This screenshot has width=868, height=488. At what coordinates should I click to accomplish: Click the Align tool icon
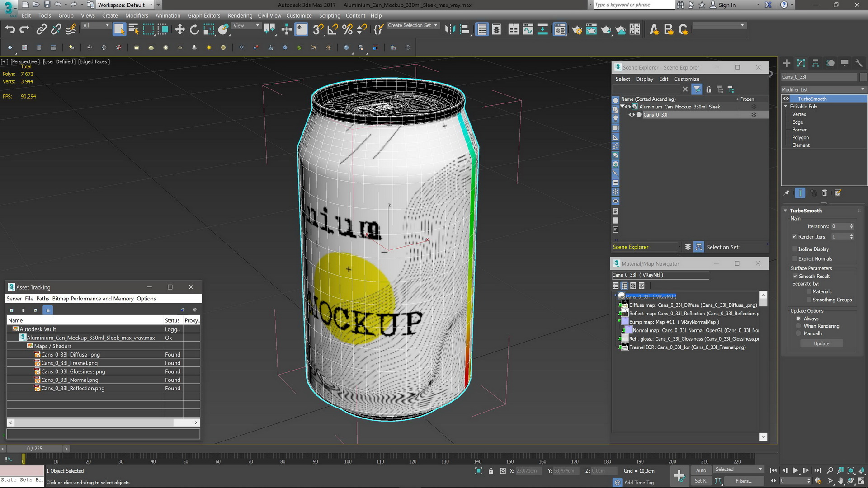click(465, 30)
